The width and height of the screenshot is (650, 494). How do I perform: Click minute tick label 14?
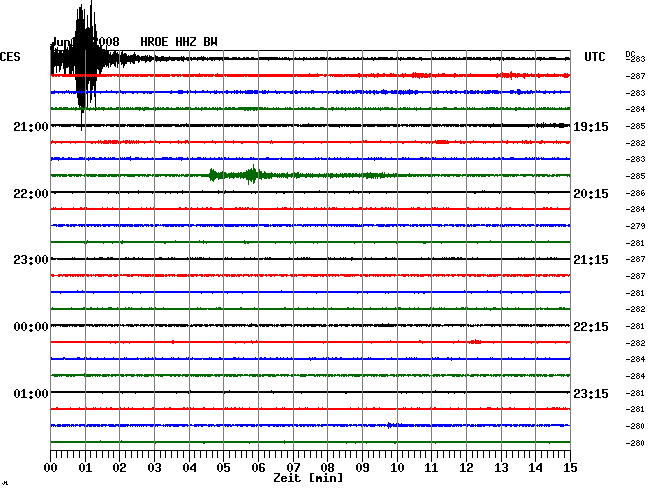click(x=535, y=468)
